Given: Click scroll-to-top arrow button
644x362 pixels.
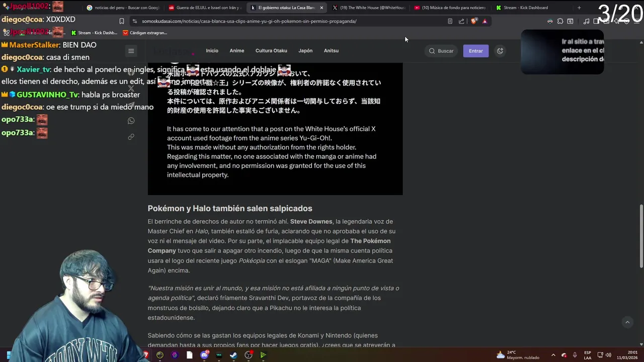Looking at the screenshot, I should tap(627, 322).
